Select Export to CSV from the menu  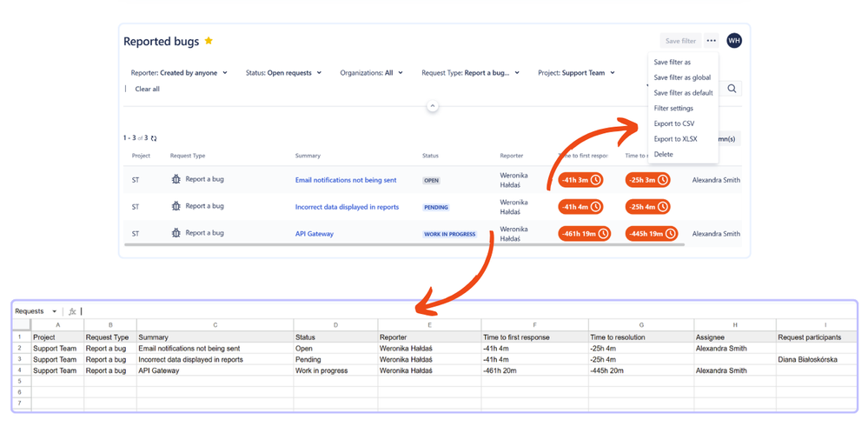click(x=673, y=123)
